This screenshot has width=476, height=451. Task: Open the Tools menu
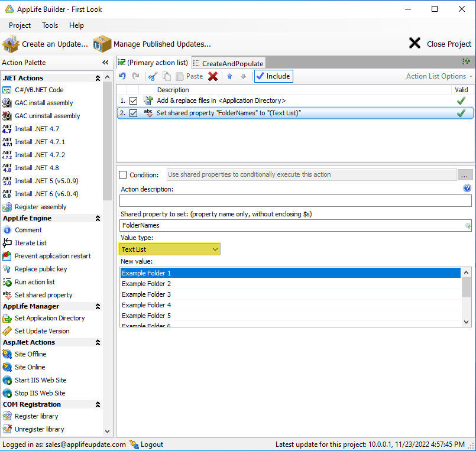tap(50, 25)
